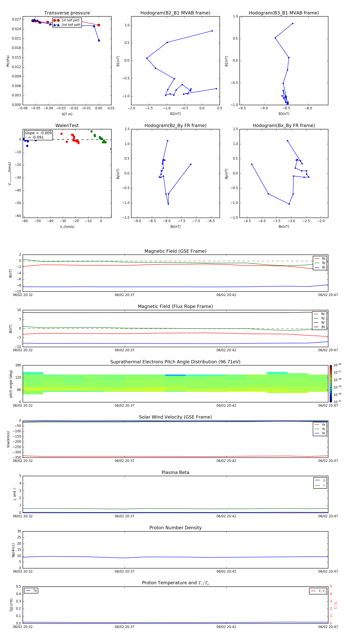
Task: Click the 'A(T·m)' x-axis label
Action: tap(67, 114)
